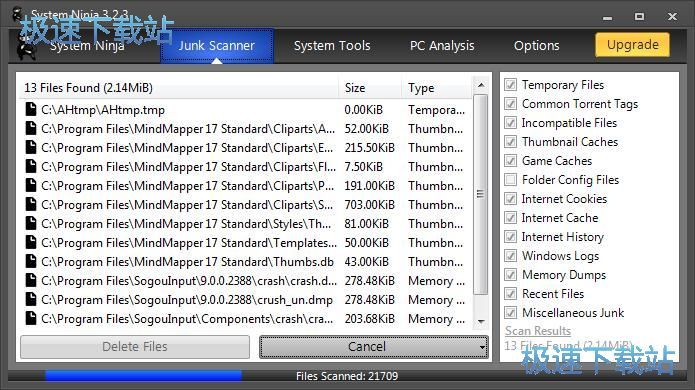Image resolution: width=695 pixels, height=390 pixels.
Task: Toggle Windows Logs checkbox
Action: click(x=511, y=256)
